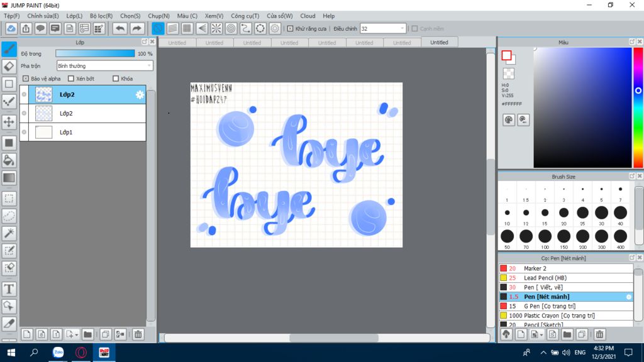Select the Brush tool in left toolbar
644x362 pixels.
[9, 49]
